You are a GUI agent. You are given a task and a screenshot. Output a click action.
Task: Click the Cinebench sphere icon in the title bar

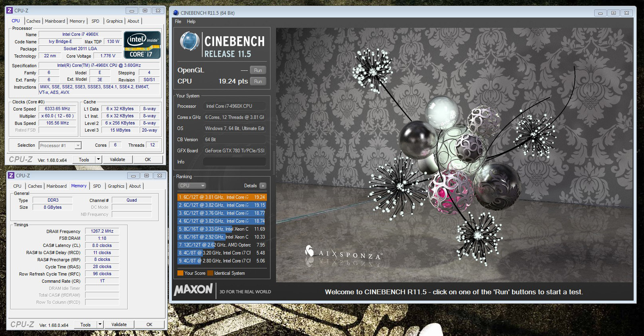point(176,13)
